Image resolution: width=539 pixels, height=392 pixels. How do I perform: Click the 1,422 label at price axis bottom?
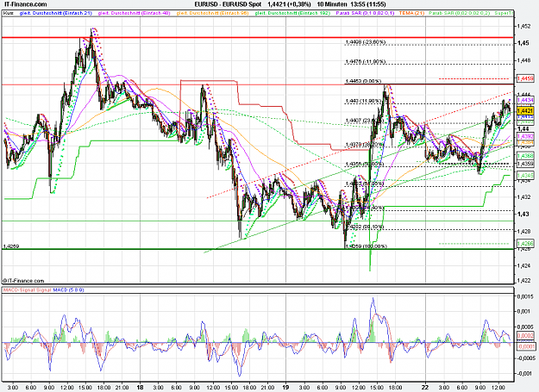(523, 281)
